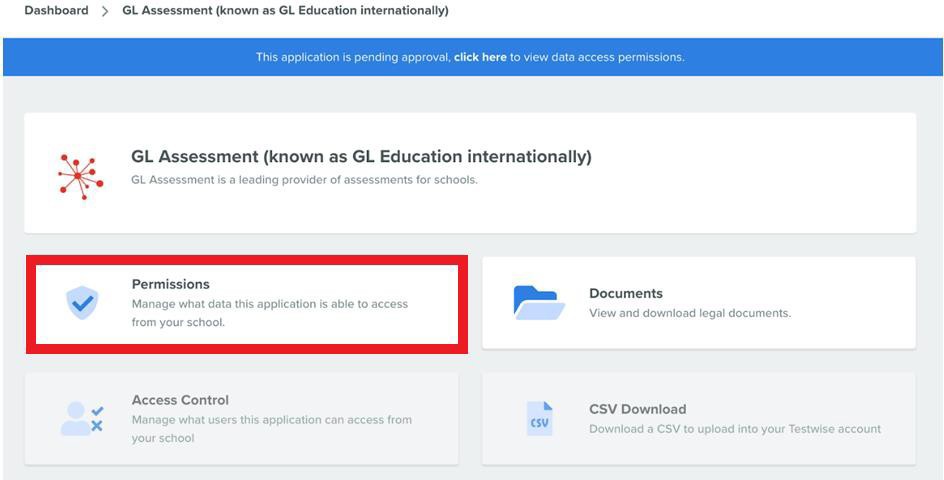944x480 pixels.
Task: Open the Access Control card title
Action: click(x=181, y=400)
